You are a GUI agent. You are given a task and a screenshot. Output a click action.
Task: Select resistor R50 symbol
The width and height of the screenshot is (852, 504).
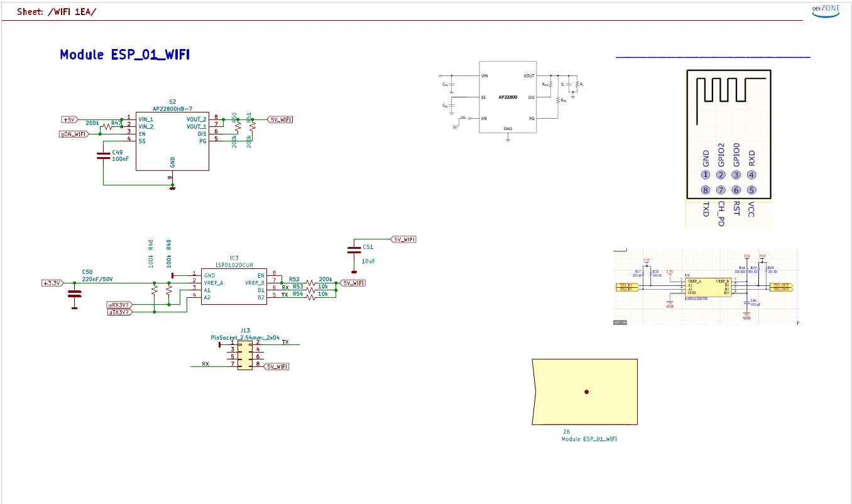[x=238, y=126]
